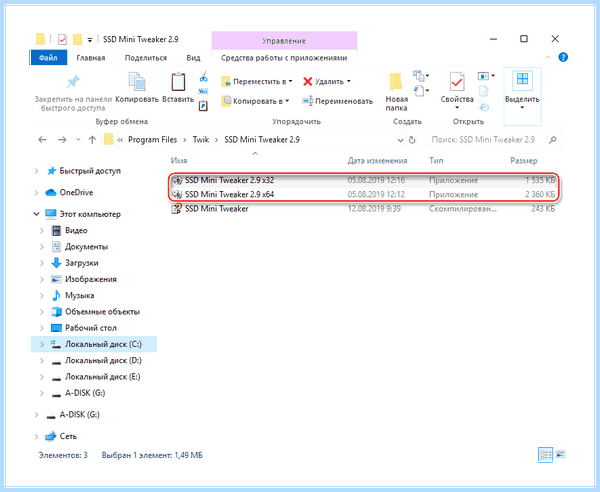Select the compiled help file SSD Mini Tweaker
This screenshot has height=492, width=600.
pyautogui.click(x=363, y=209)
